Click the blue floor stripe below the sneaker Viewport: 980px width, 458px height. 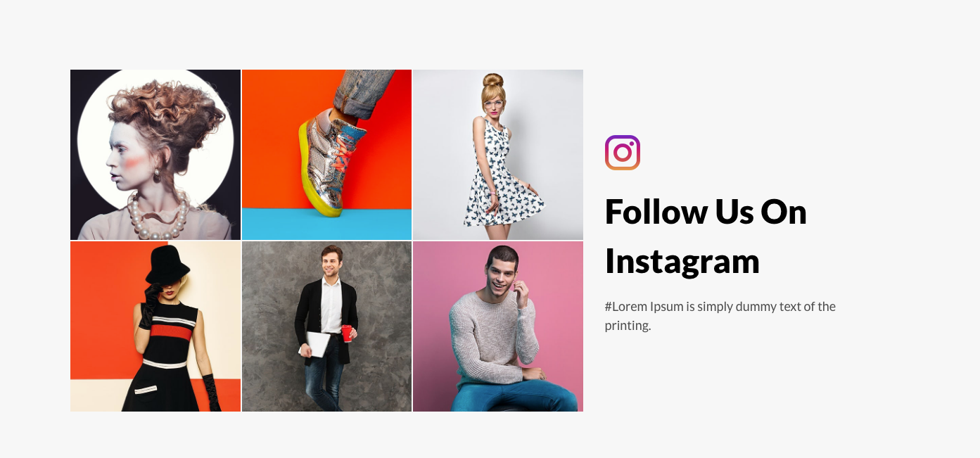pyautogui.click(x=326, y=225)
